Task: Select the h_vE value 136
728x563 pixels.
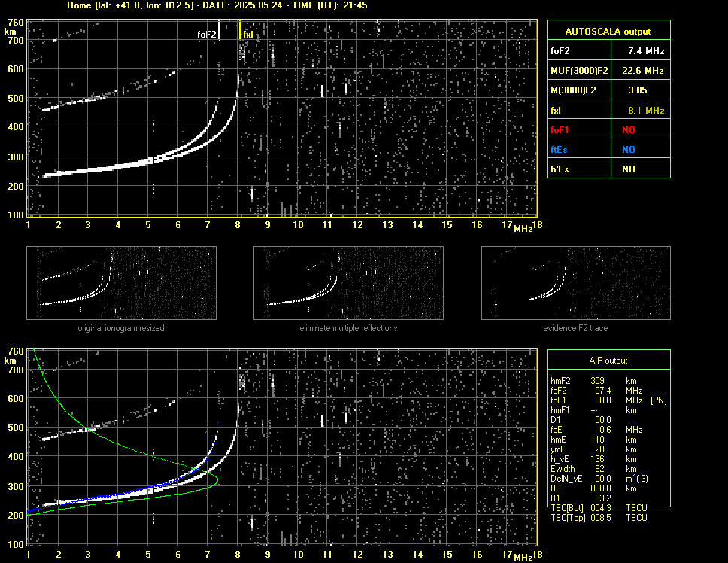Action: 598,459
